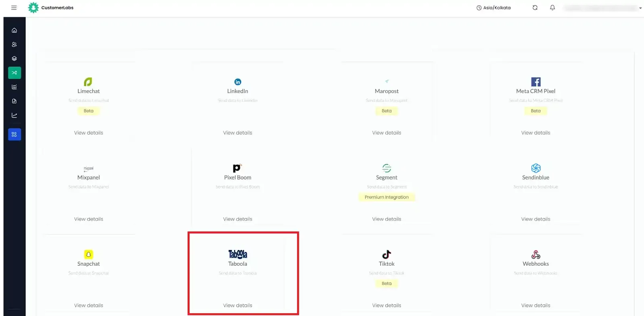Click the LinkedIn logo icon
644x316 pixels.
pyautogui.click(x=237, y=82)
